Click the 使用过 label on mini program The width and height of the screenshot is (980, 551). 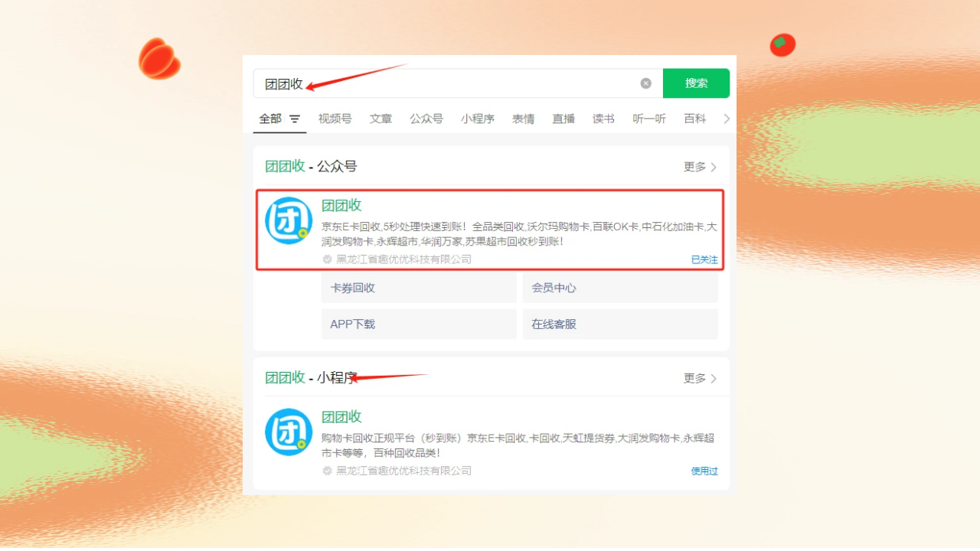pos(704,471)
